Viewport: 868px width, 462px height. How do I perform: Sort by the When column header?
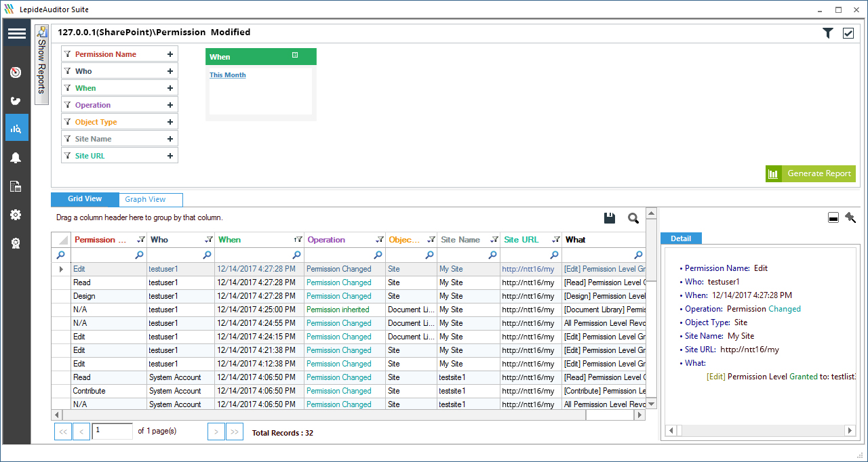259,240
